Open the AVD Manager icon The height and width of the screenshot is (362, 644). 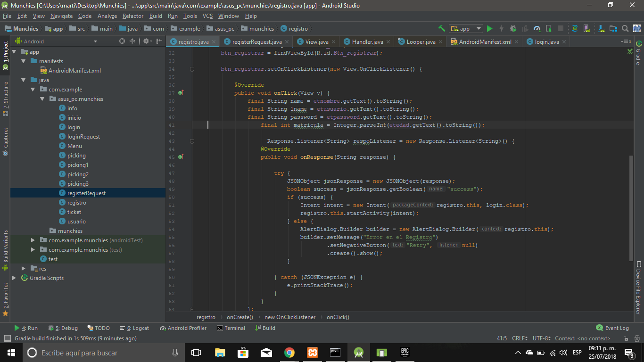coord(588,28)
